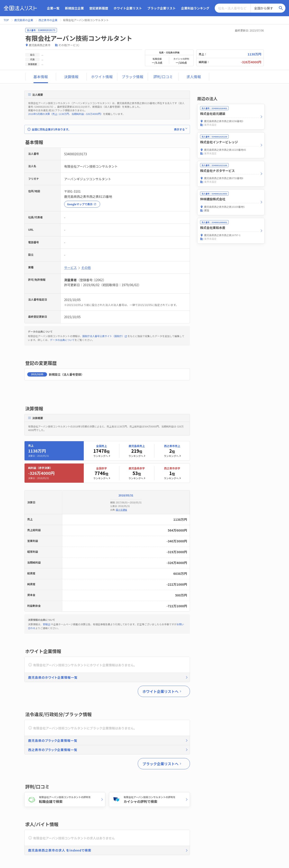Click データの出典について link
The width and height of the screenshot is (289, 868).
tap(62, 340)
